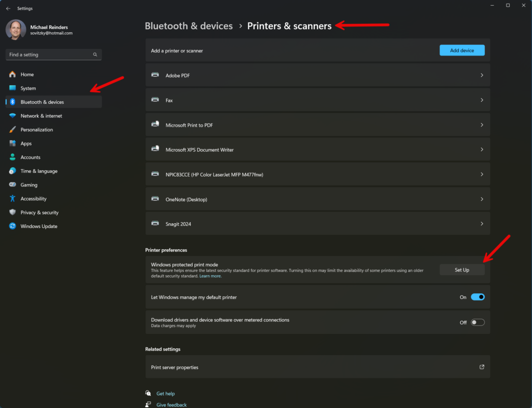
Task: Go to Gaming settings
Action: [x=54, y=185]
